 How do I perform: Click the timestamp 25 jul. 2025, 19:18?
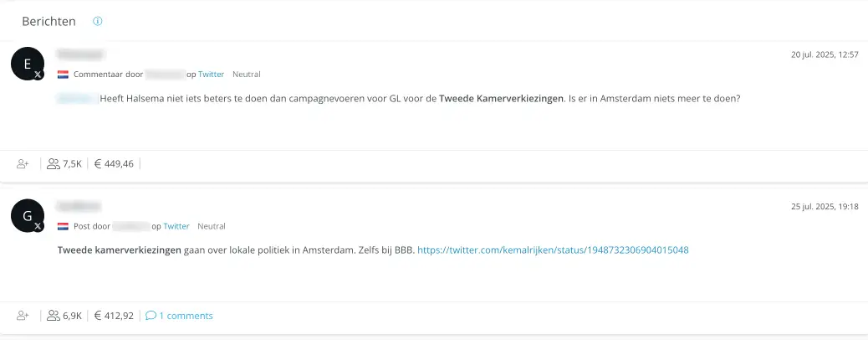825,206
